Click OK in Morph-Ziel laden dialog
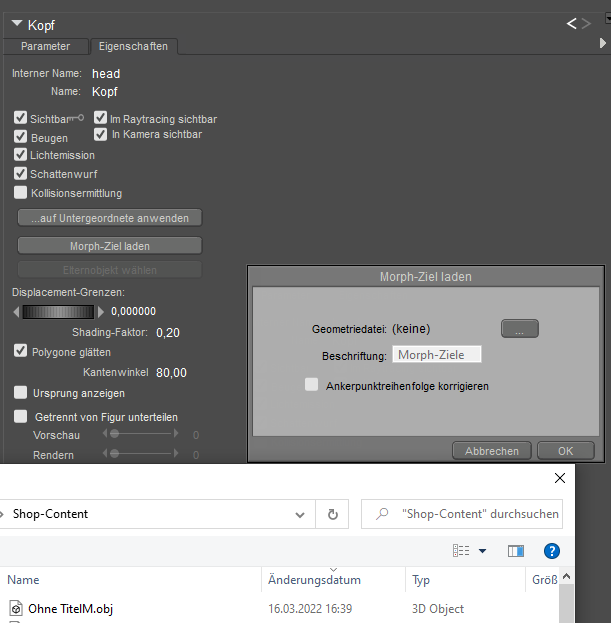Screen dimensions: 611x623 point(566,451)
